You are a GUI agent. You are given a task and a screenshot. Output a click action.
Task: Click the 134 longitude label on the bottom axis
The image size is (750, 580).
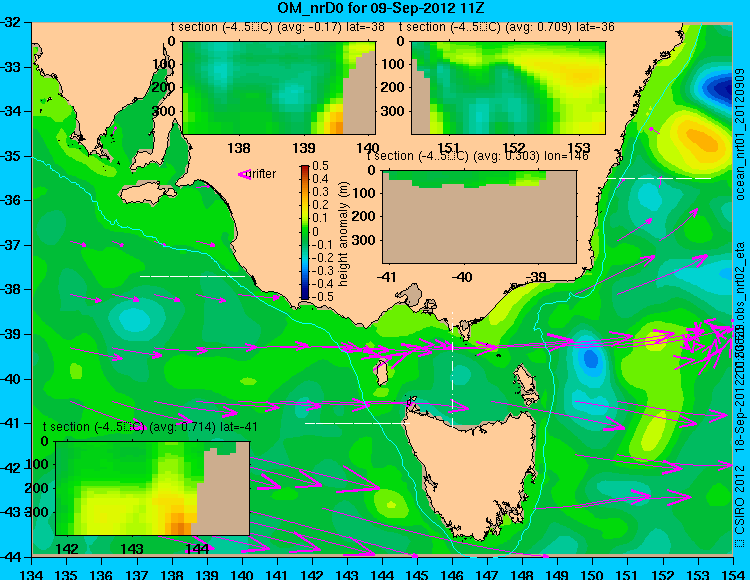(x=32, y=574)
